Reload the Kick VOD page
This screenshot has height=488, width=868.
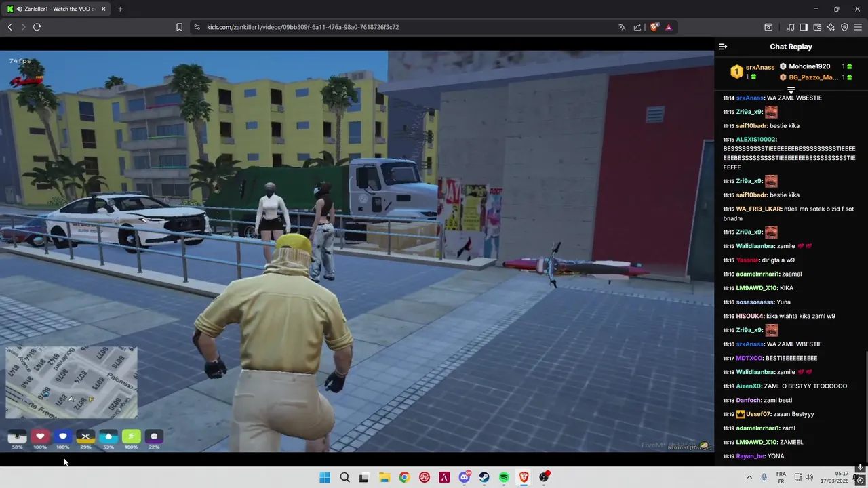click(x=37, y=27)
